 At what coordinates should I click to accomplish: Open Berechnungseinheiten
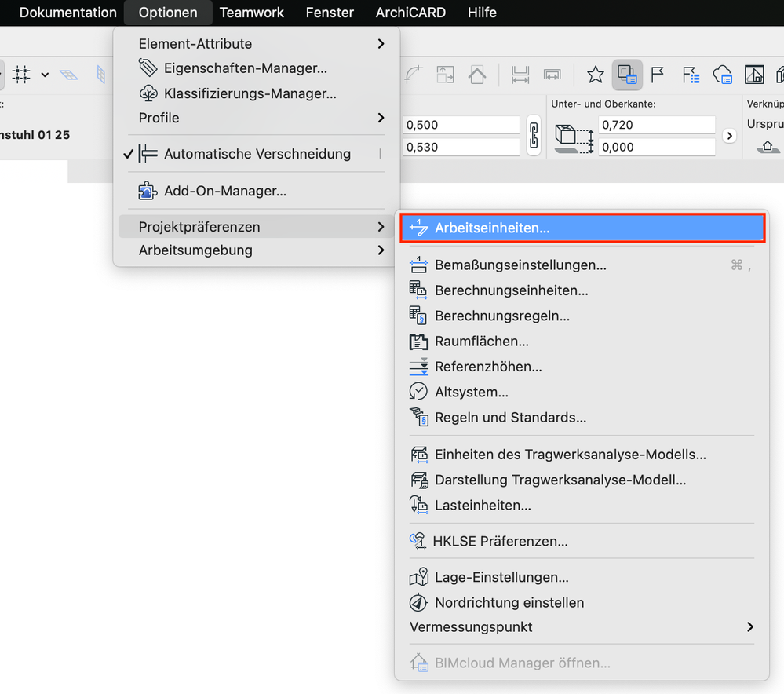(582, 290)
